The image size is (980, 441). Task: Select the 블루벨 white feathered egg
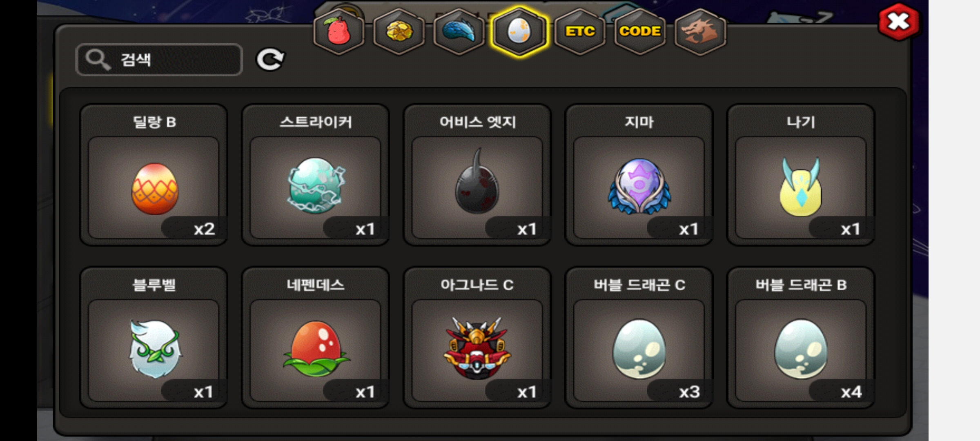coord(154,338)
